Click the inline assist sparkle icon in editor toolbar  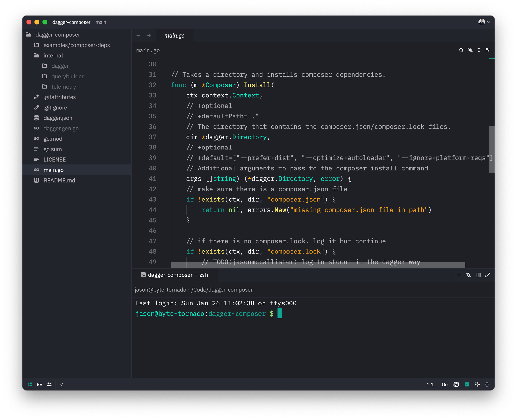point(470,50)
